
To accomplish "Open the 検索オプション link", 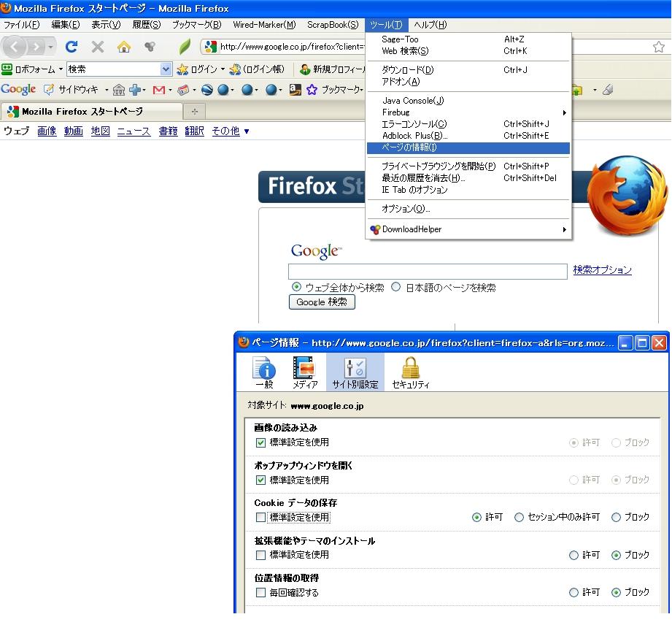I will [602, 270].
